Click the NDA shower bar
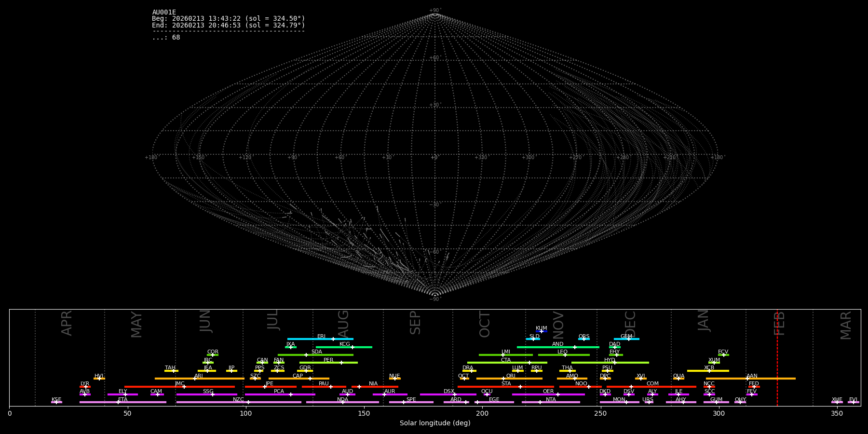Image resolution: width=868 pixels, height=434 pixels. point(342,402)
